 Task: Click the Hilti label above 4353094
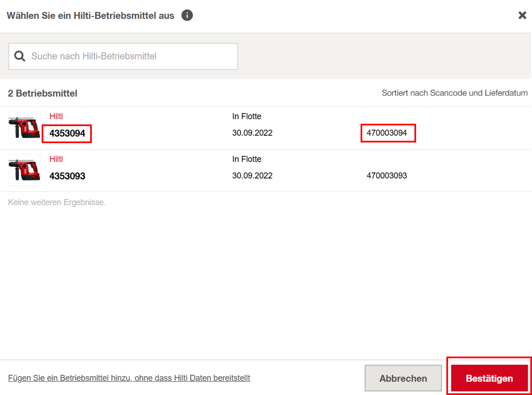tap(56, 116)
